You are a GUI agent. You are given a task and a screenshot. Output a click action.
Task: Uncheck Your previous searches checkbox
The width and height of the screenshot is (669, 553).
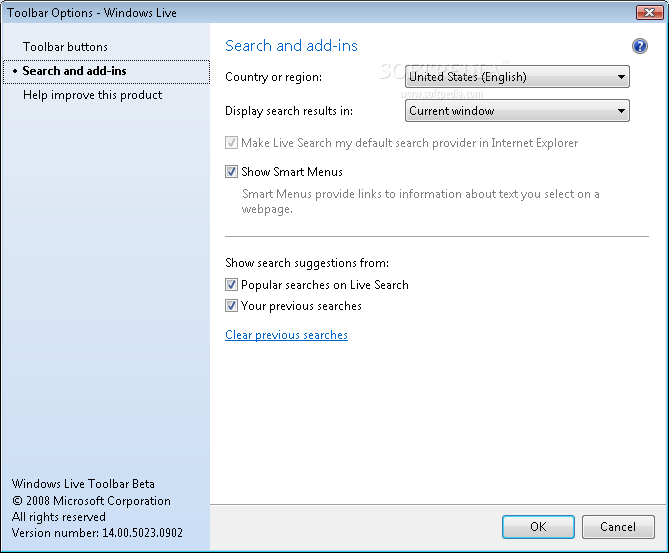[231, 306]
